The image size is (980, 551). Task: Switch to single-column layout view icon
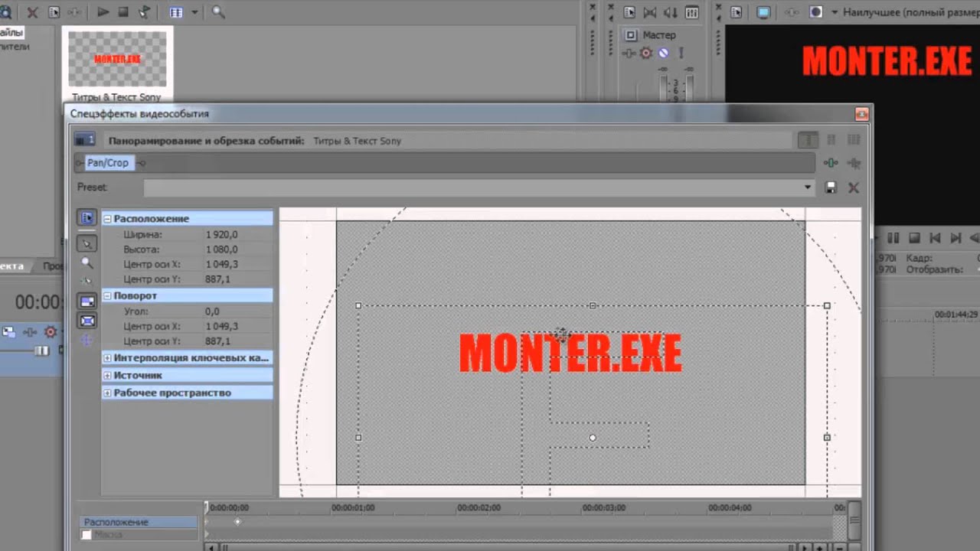(808, 140)
